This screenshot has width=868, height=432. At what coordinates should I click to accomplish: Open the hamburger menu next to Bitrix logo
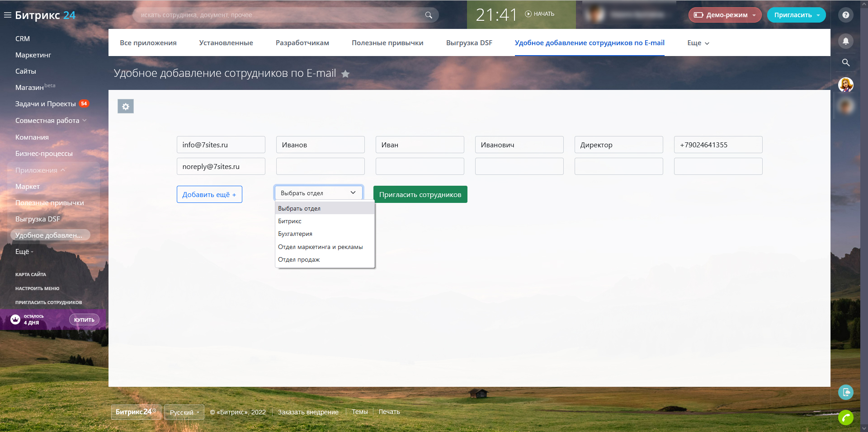(7, 15)
